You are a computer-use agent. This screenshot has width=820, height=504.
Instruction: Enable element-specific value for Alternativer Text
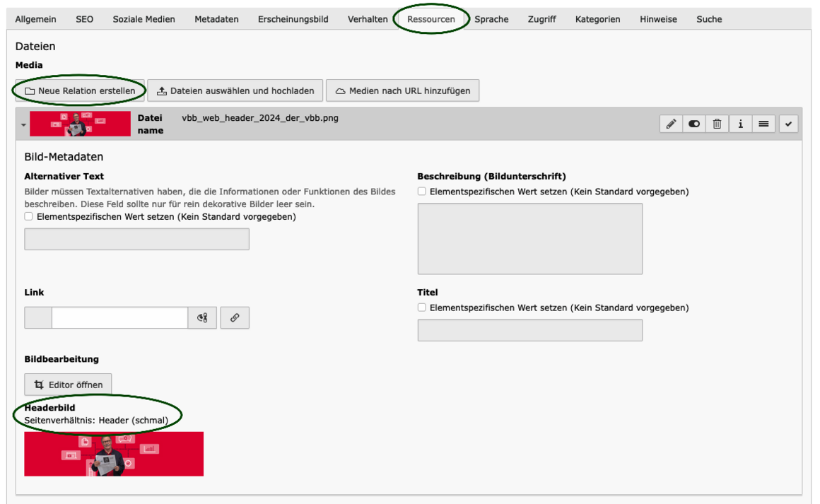(x=29, y=216)
